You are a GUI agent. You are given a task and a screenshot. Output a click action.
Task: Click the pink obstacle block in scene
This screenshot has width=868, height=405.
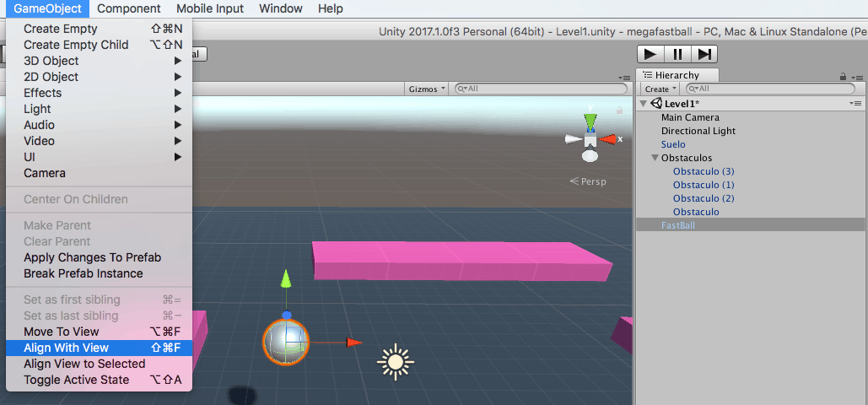[462, 261]
